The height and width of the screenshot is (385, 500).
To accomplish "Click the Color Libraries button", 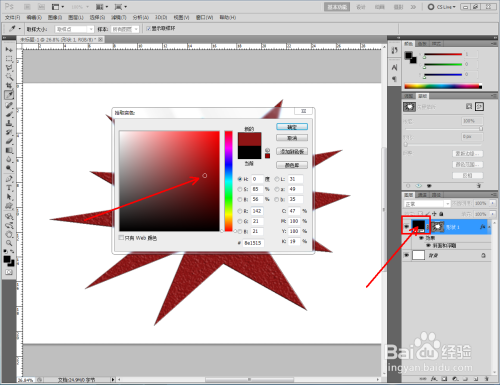I will coord(292,165).
